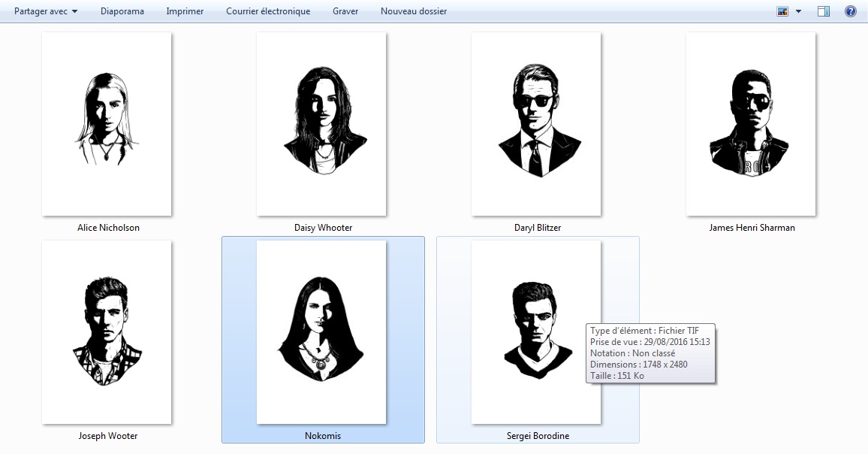The width and height of the screenshot is (868, 454).
Task: Click the Nokomis image thumbnail
Action: (321, 332)
